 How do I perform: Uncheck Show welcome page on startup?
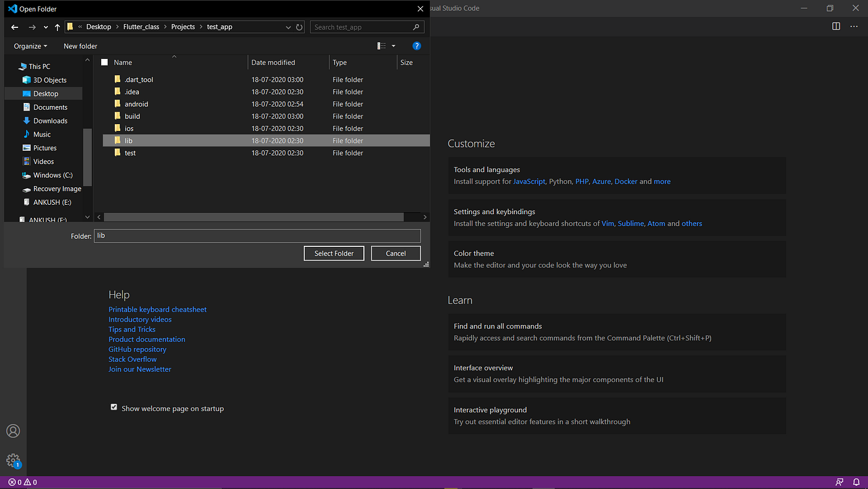tap(114, 406)
